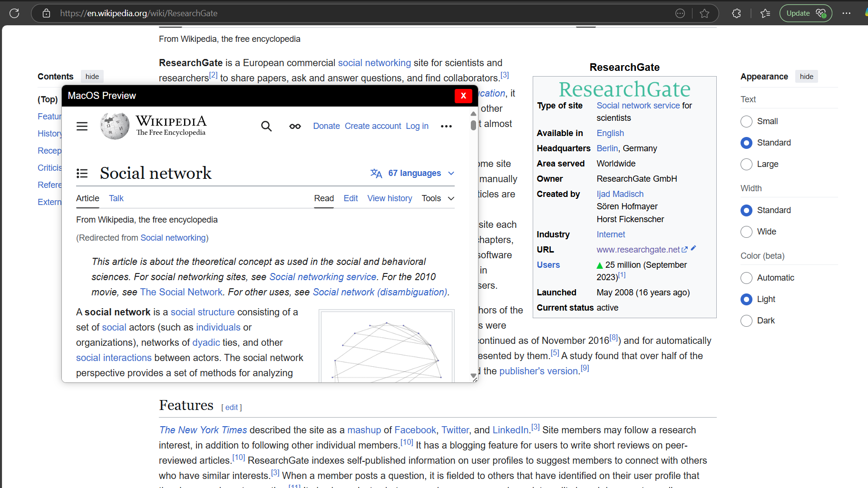Open The Social Network movie link
The width and height of the screenshot is (868, 488).
pyautogui.click(x=181, y=292)
